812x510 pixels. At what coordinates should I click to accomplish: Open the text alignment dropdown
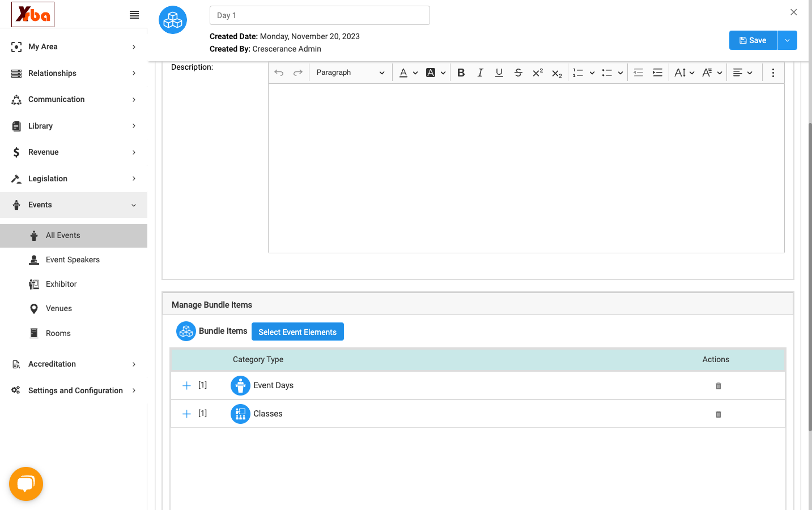coord(743,73)
